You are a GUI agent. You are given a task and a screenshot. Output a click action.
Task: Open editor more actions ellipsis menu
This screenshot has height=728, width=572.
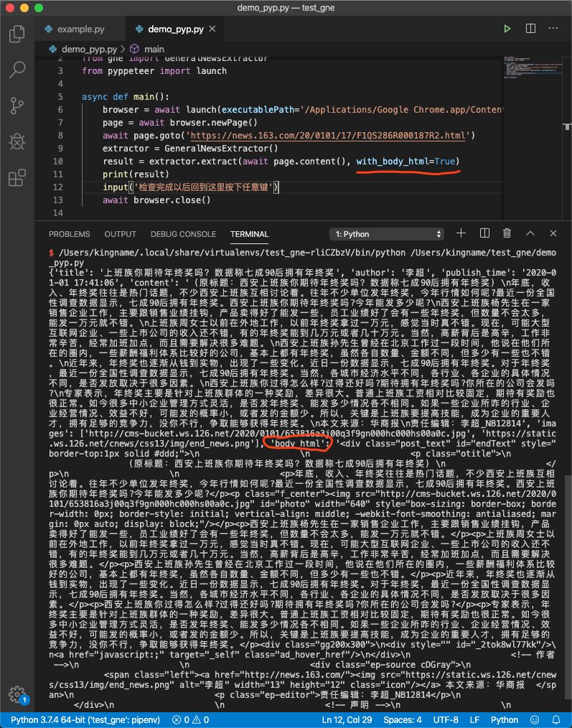click(x=553, y=29)
